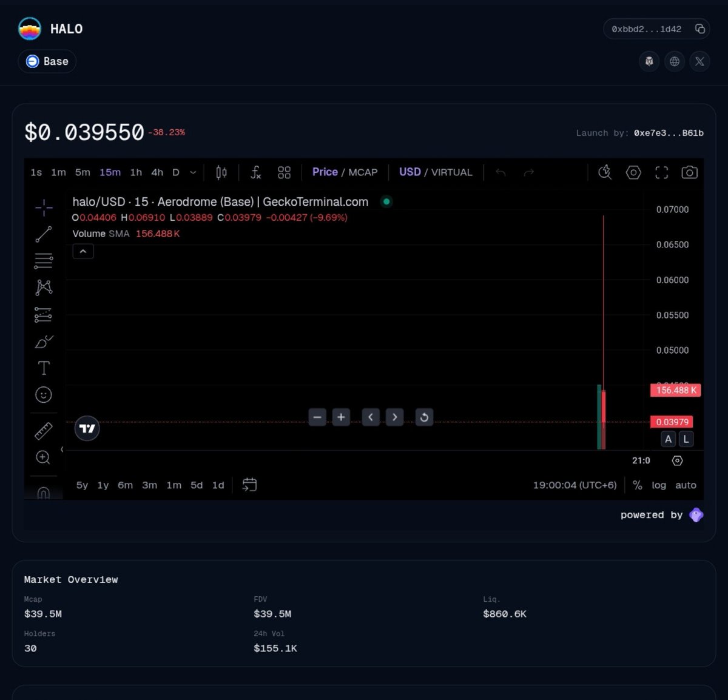This screenshot has width=728, height=700.
Task: Toggle percent scale mode
Action: pyautogui.click(x=637, y=485)
